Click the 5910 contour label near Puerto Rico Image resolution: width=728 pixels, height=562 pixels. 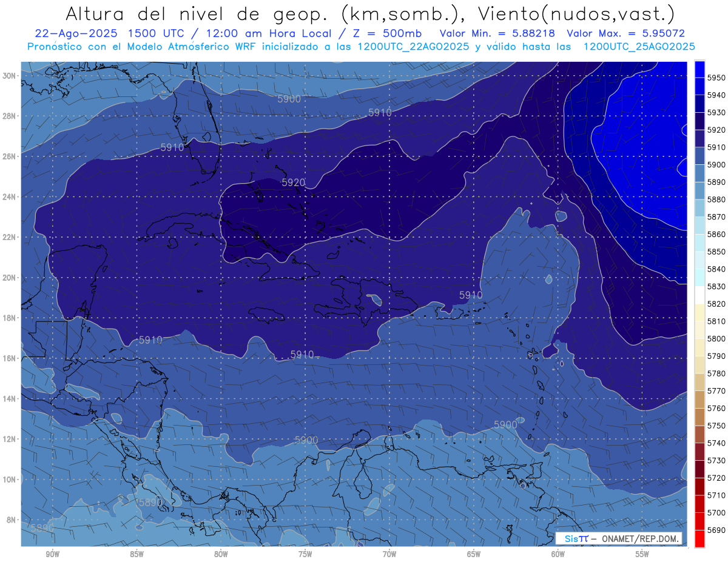coord(471,295)
